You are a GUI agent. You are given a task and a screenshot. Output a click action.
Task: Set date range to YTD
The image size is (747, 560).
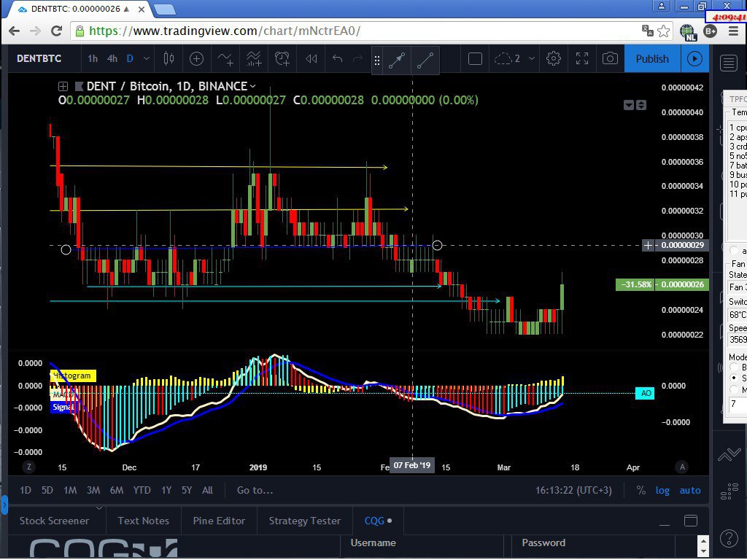pos(142,490)
